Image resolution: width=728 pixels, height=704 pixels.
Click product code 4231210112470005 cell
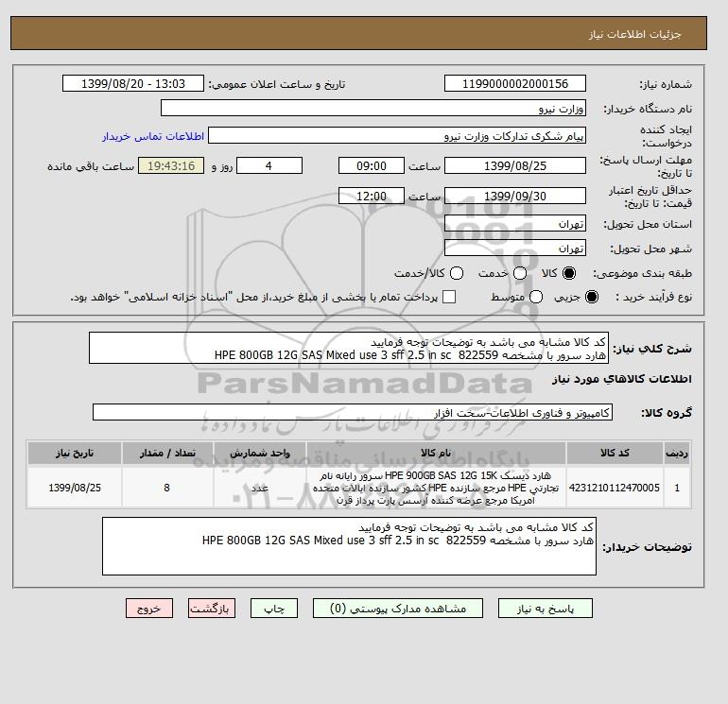(x=615, y=488)
